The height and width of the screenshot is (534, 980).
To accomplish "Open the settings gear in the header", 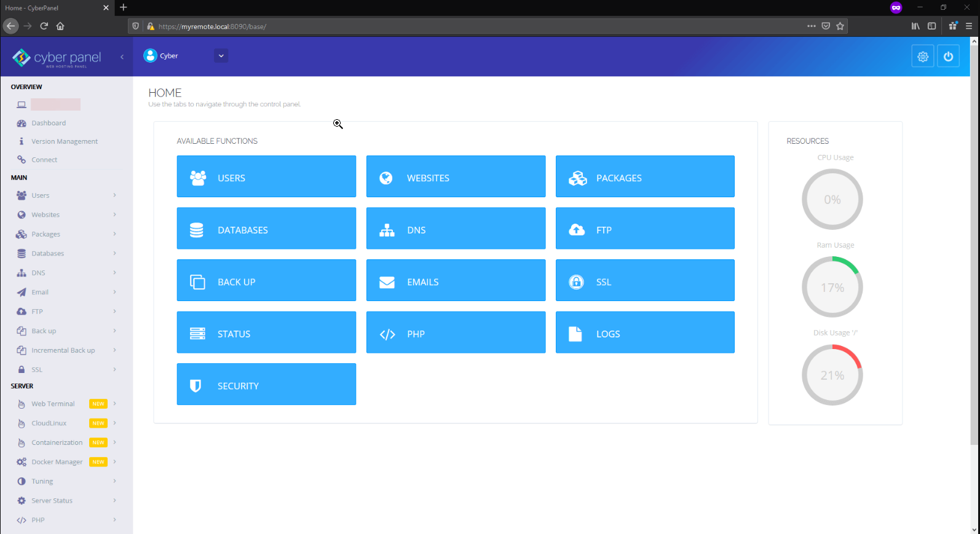I will [923, 57].
